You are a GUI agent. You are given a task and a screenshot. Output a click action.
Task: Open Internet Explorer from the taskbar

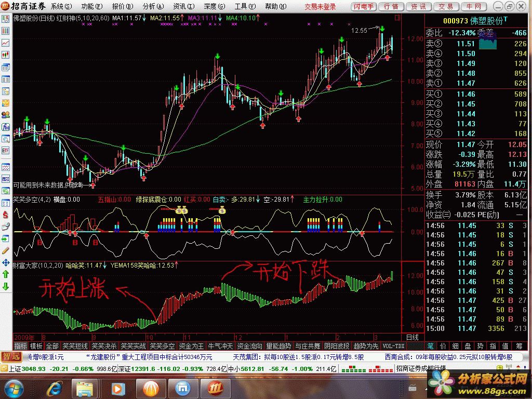tap(54, 389)
